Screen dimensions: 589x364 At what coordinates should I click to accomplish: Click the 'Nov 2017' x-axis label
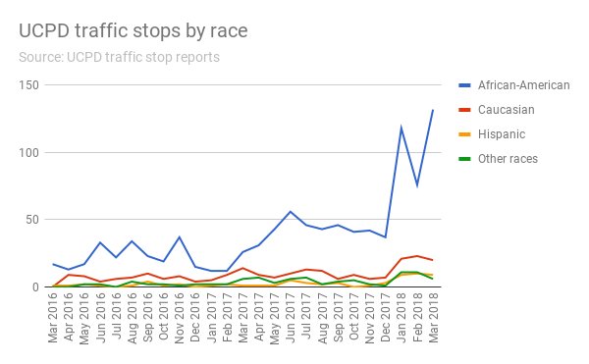coord(370,318)
